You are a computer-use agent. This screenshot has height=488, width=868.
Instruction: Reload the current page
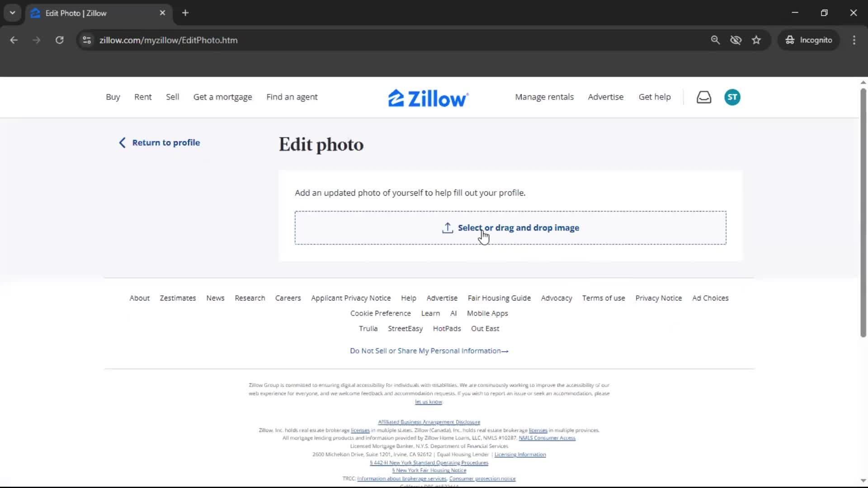59,40
